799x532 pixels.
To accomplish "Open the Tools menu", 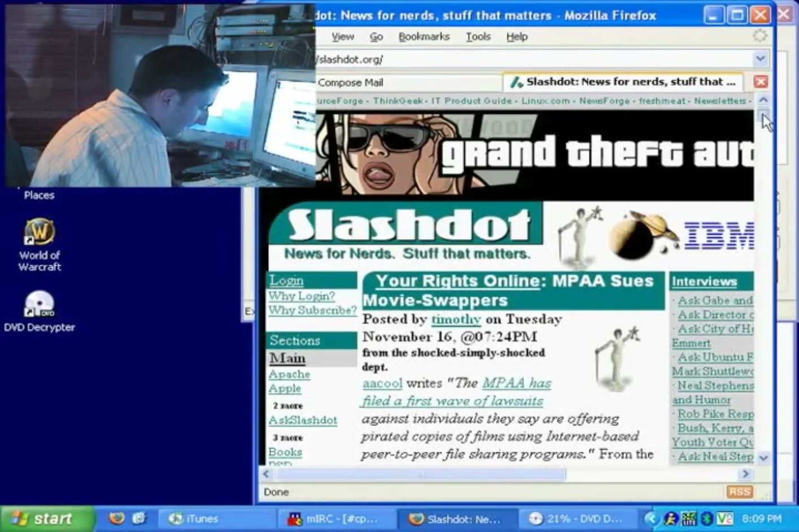I will coord(478,37).
